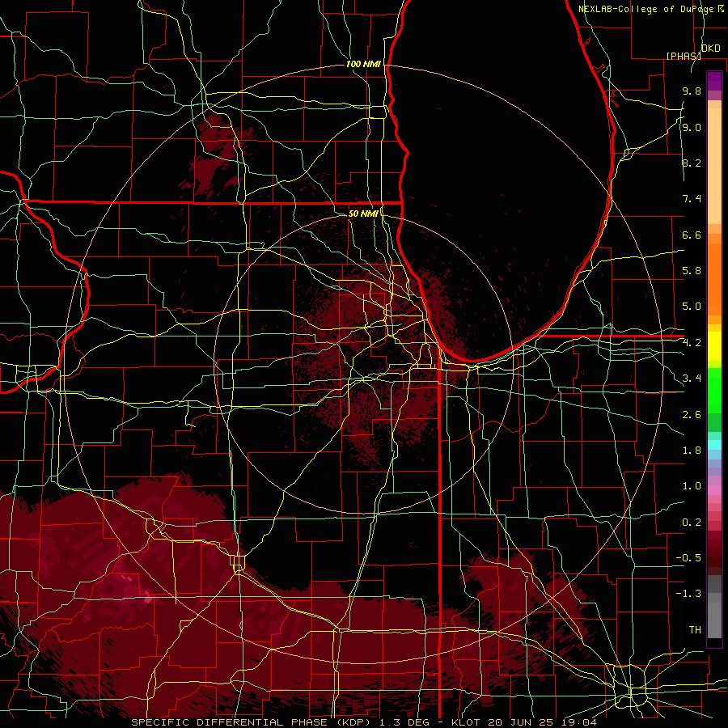Viewport: 728px width, 728px height.
Task: Click the 4.2 value on the scale
Action: click(692, 343)
